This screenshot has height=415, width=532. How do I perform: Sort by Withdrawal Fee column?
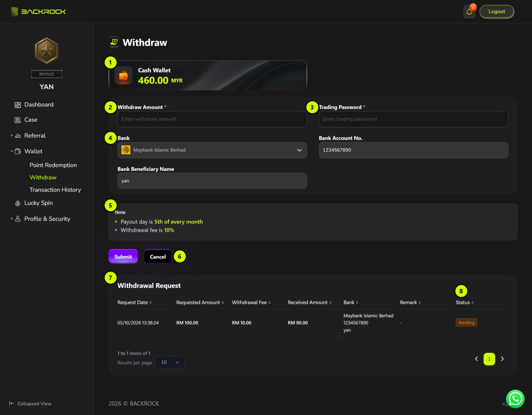click(251, 302)
